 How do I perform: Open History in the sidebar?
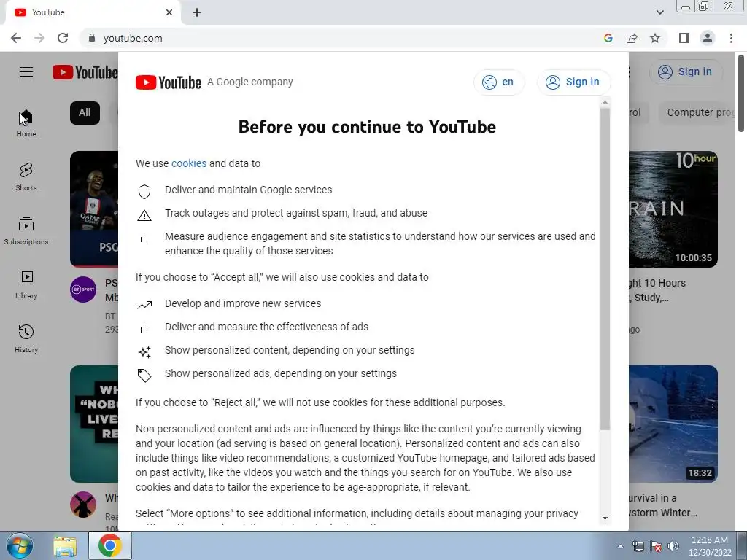point(26,338)
